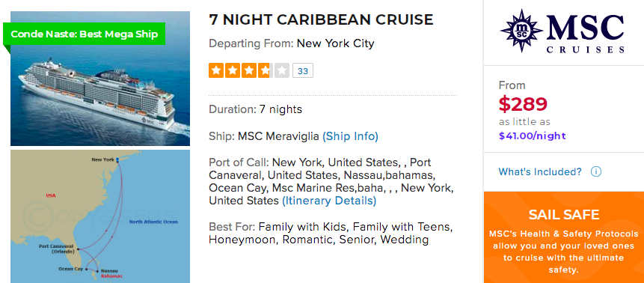The image size is (644, 283).
Task: Open the Ship Info link
Action: click(x=350, y=136)
